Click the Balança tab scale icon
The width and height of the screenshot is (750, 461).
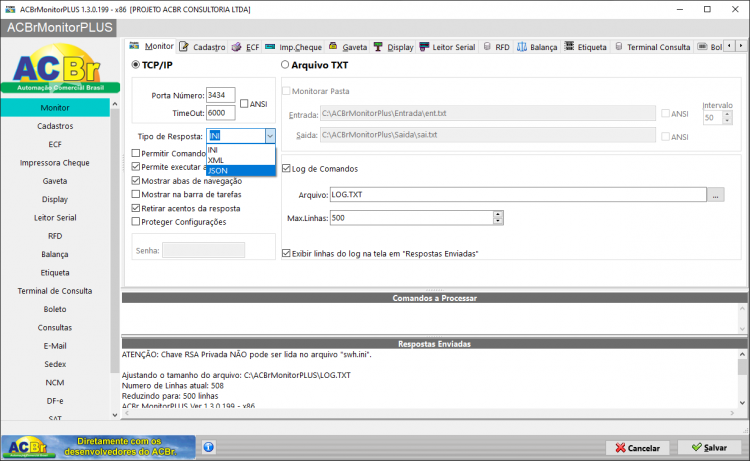coord(522,46)
